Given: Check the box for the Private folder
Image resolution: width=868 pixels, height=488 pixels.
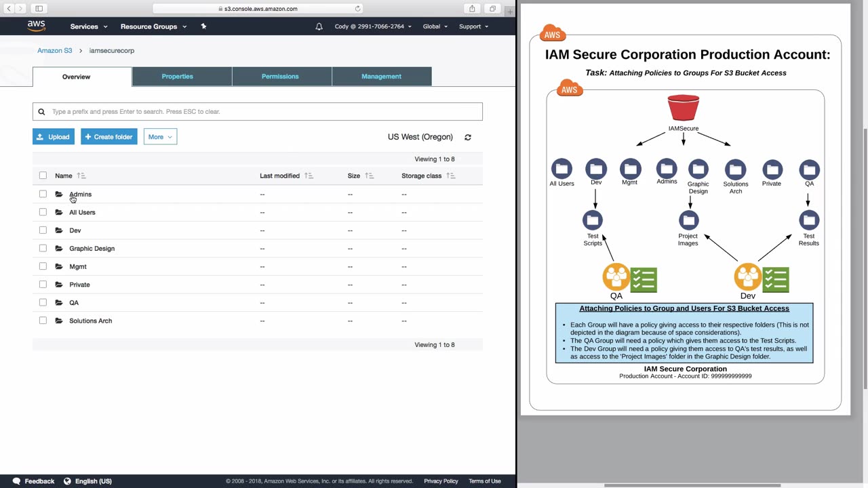Looking at the screenshot, I should pyautogui.click(x=43, y=285).
